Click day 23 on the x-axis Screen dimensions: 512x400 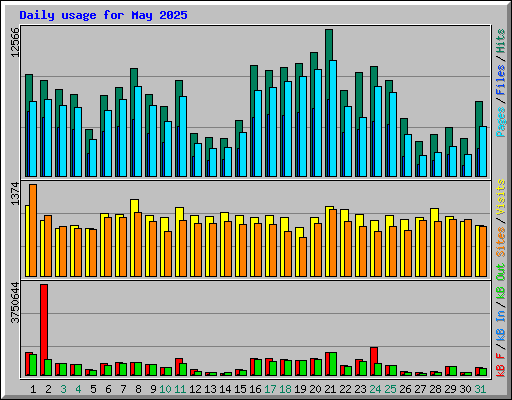(x=360, y=389)
